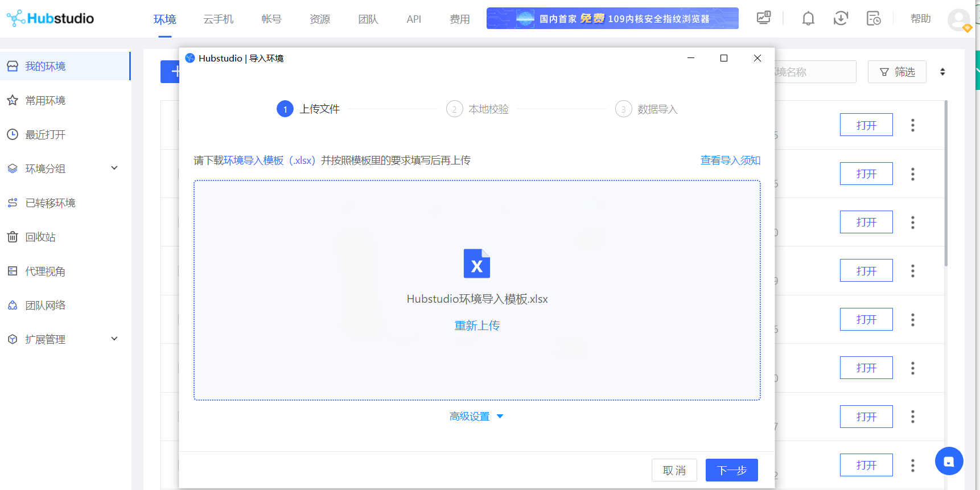Click the 重新上传 re-upload link
This screenshot has height=490, width=980.
[477, 326]
